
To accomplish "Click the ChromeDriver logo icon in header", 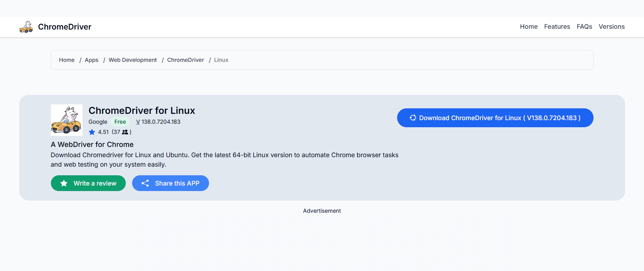I will click(26, 27).
